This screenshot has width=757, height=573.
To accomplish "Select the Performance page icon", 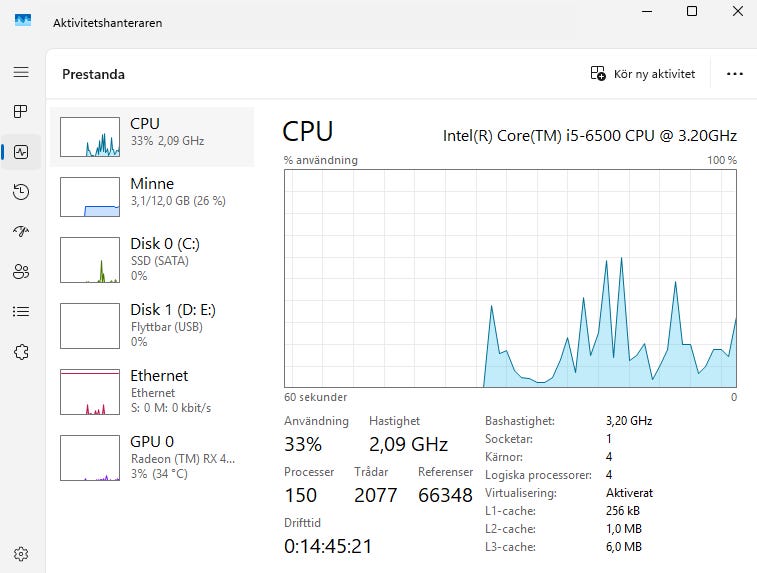I will [21, 152].
